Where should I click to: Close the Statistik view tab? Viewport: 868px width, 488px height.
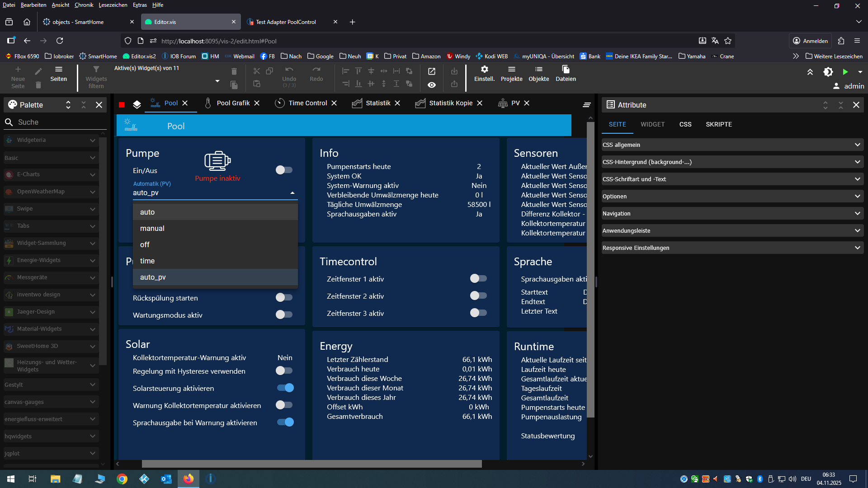click(x=397, y=103)
